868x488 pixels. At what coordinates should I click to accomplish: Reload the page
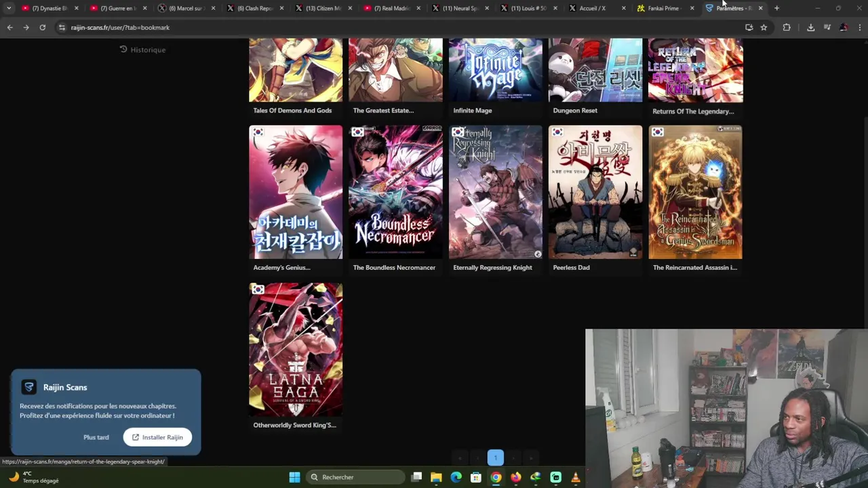tap(42, 27)
